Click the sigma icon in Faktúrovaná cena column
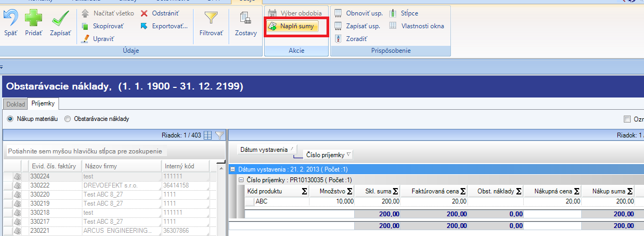644x236 pixels. [x=463, y=191]
